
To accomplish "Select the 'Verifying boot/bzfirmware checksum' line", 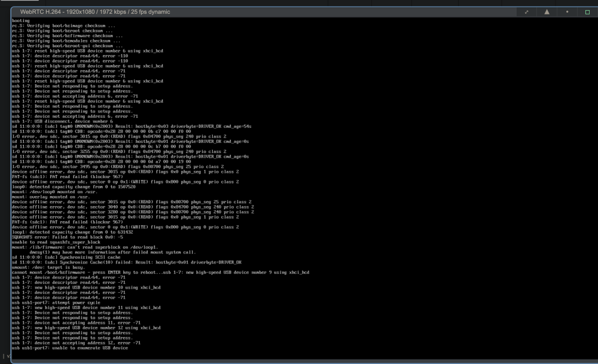I will click(67, 35).
